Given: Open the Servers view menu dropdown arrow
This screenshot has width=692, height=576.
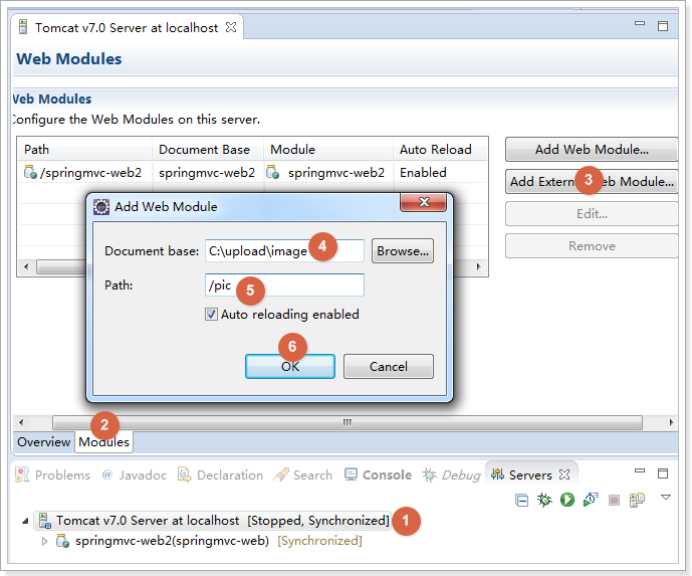Looking at the screenshot, I should tap(666, 497).
